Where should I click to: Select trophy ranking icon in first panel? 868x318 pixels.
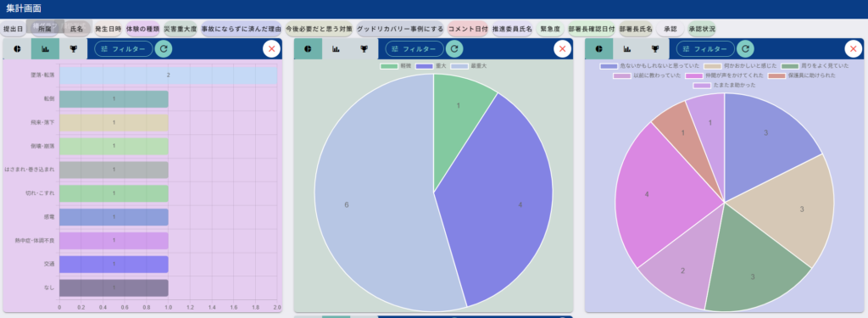[73, 48]
